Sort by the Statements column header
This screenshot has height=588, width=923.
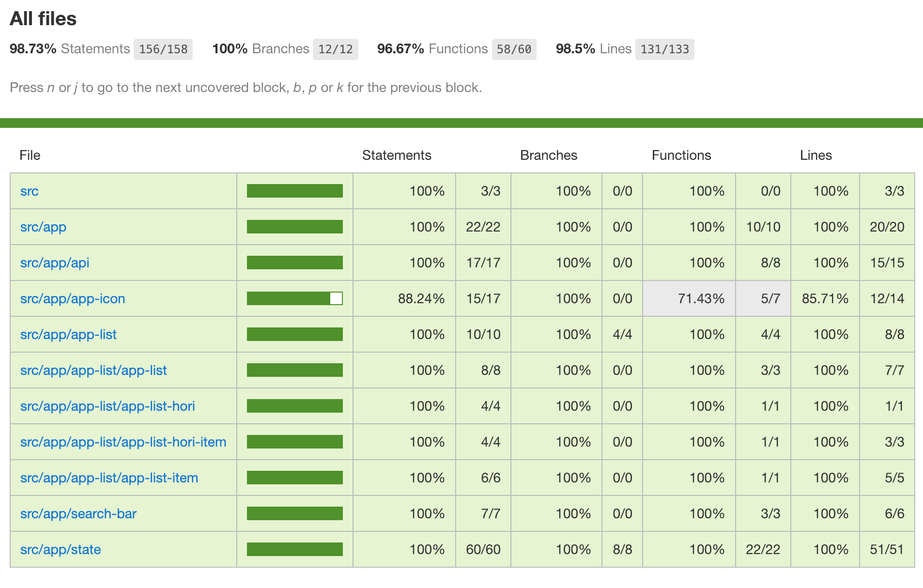(397, 155)
